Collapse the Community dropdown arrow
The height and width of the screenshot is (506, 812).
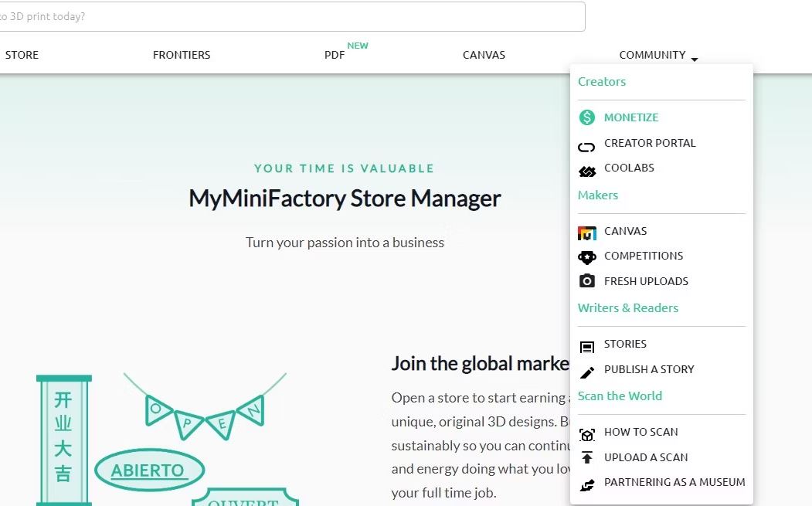pyautogui.click(x=695, y=59)
